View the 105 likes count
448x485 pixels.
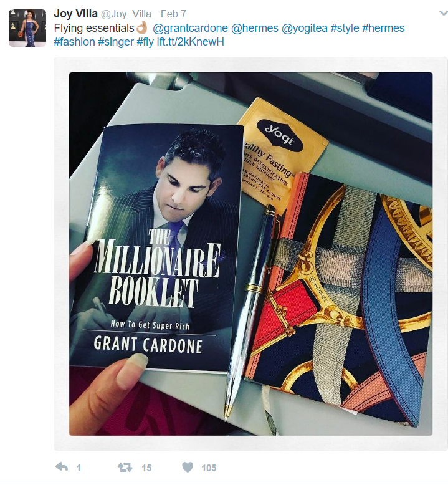pyautogui.click(x=209, y=468)
